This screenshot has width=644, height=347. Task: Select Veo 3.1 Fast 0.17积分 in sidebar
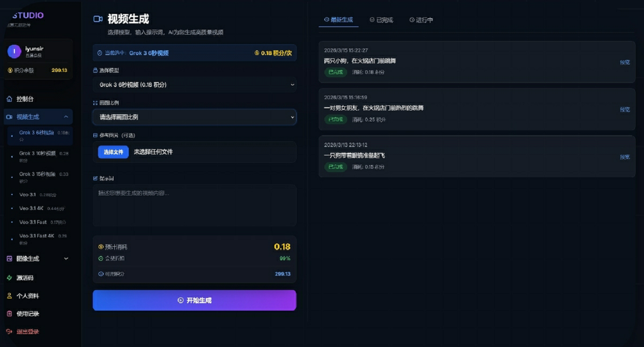[x=41, y=222]
